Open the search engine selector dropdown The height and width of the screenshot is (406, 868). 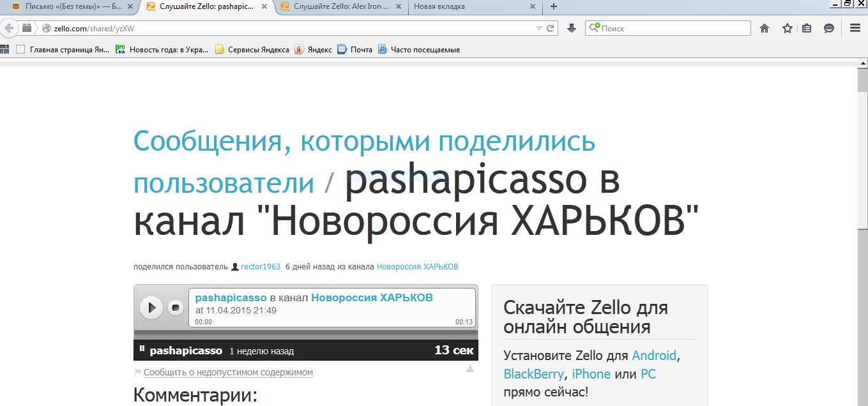pos(594,28)
